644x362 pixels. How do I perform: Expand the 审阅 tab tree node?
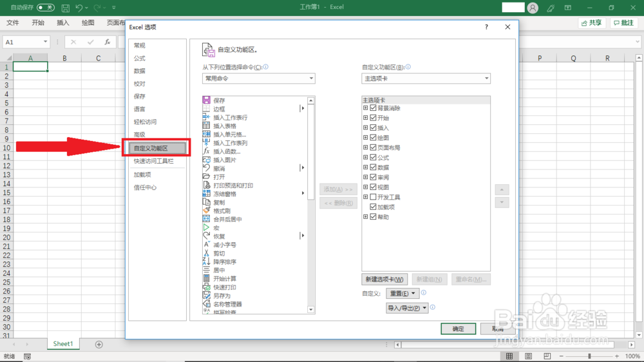pyautogui.click(x=366, y=177)
